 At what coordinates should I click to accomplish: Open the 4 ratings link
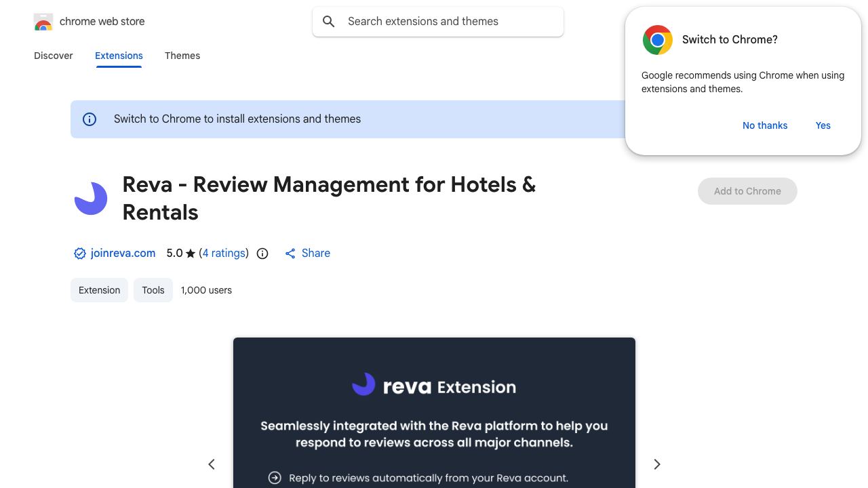(224, 253)
